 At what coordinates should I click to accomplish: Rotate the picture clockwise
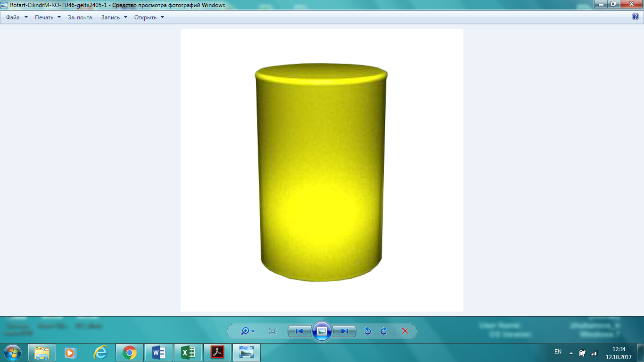[x=384, y=331]
